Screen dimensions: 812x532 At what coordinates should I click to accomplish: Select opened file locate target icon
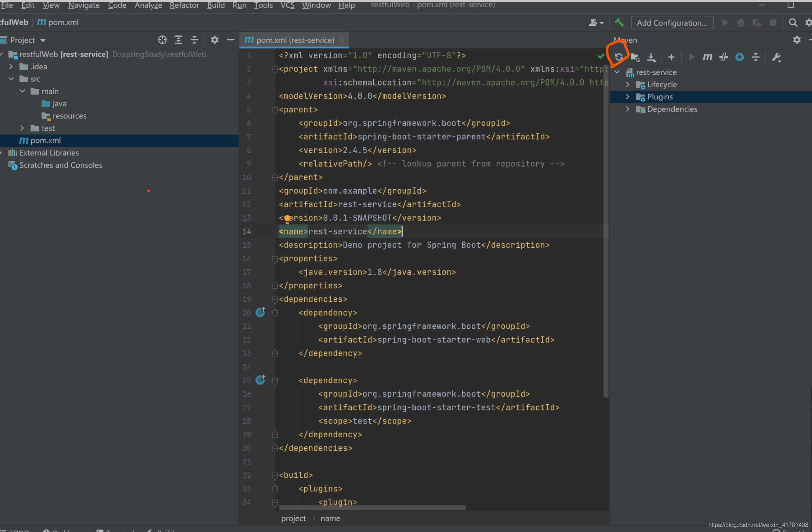162,40
